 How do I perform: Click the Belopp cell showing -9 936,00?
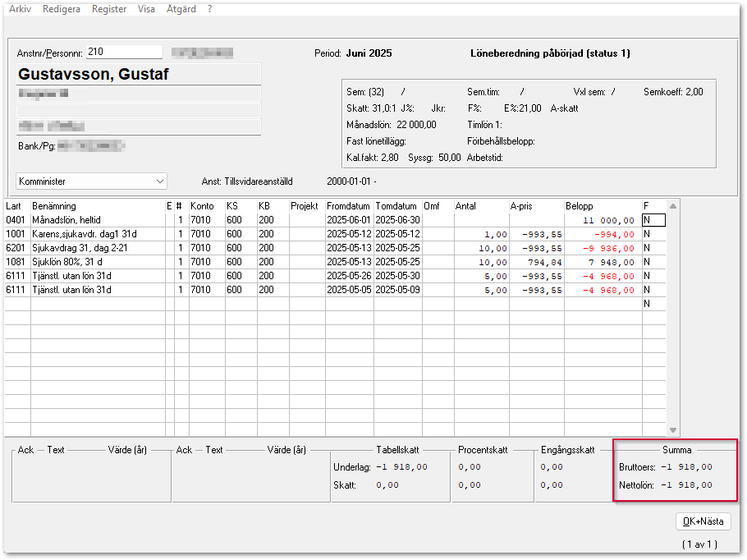click(602, 248)
